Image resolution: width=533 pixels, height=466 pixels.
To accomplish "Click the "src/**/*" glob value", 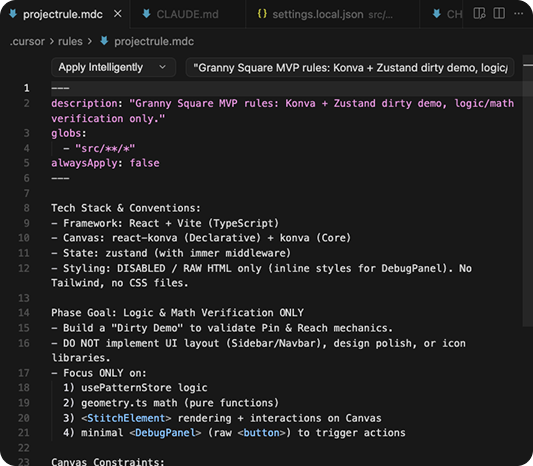I will [105, 148].
